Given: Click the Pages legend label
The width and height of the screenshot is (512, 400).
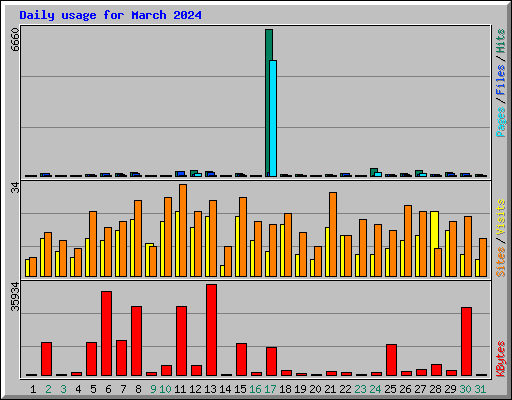Looking at the screenshot, I should coord(501,122).
